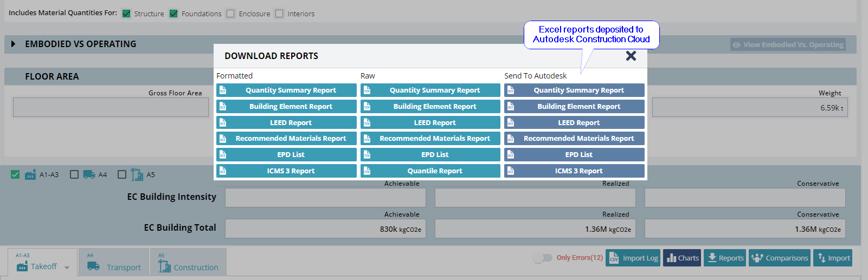Switch to the Transport tab
868x280 pixels.
[x=114, y=265]
